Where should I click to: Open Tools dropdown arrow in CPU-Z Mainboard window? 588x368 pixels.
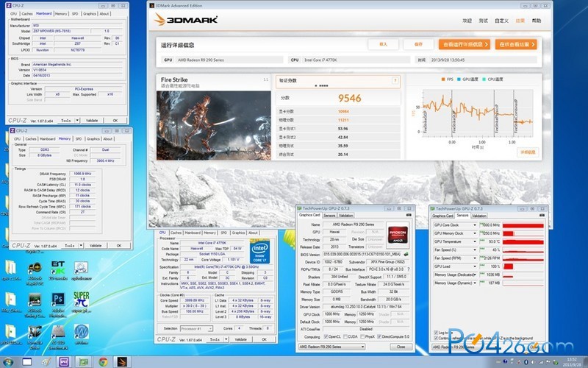tap(77, 121)
